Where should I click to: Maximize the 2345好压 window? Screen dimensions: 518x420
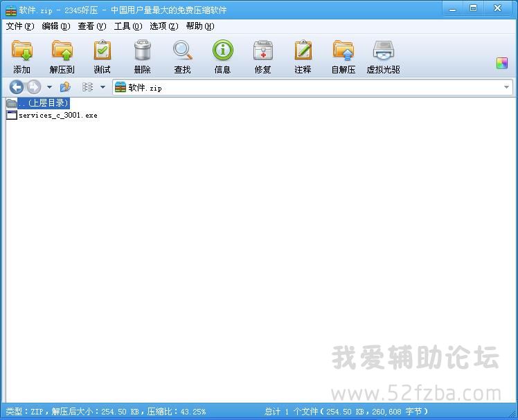(474, 8)
